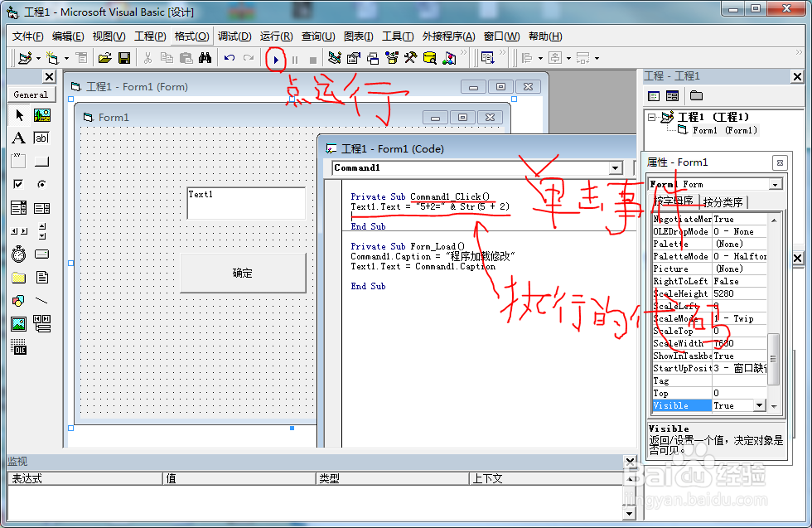
Task: Select the ComboBox tool in toolbox
Action: (x=19, y=208)
